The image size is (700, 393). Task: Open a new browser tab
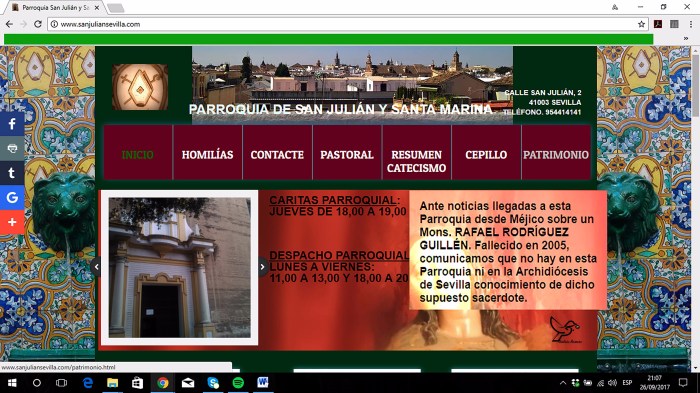pos(116,8)
